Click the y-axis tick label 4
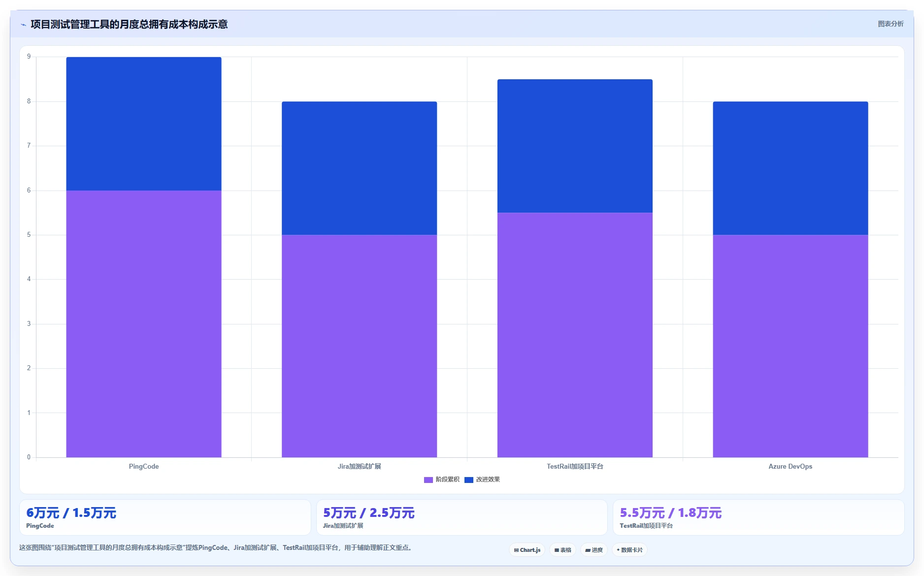924x576 pixels. pyautogui.click(x=29, y=279)
